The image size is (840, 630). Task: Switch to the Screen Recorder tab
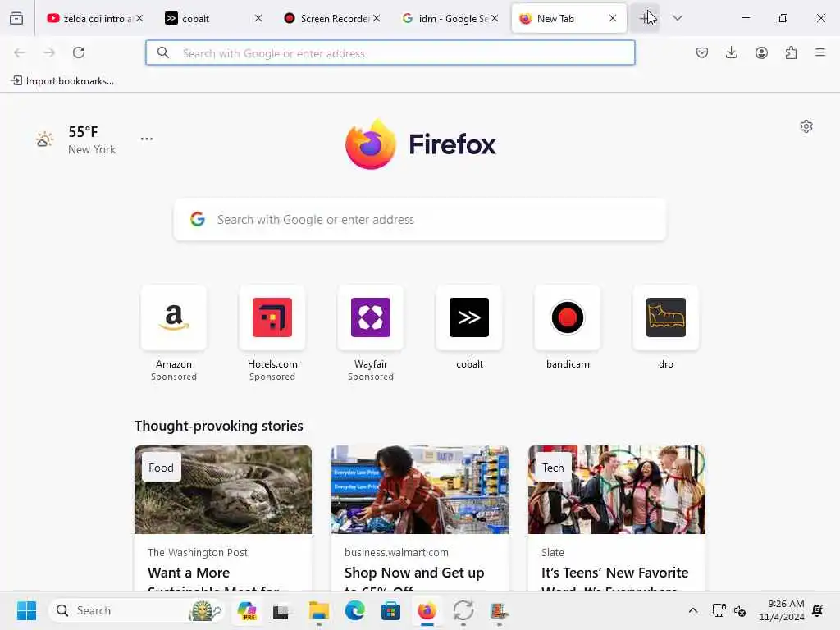[x=326, y=18]
